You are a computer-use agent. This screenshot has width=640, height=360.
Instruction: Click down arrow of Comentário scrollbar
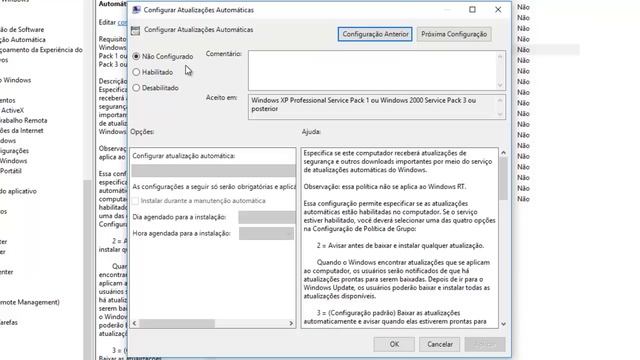500,85
